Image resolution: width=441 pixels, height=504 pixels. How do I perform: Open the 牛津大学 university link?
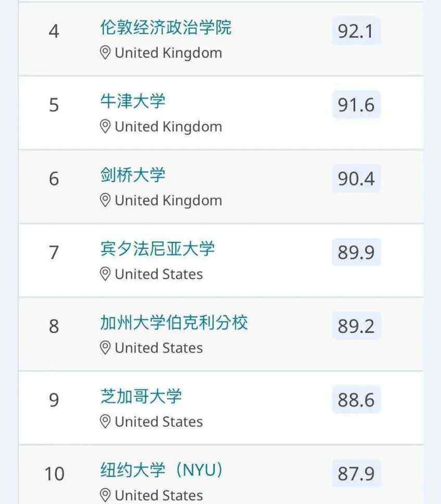tap(133, 101)
